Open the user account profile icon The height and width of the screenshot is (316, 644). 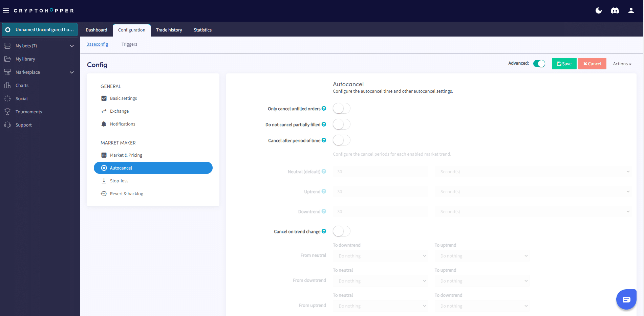coord(631,10)
